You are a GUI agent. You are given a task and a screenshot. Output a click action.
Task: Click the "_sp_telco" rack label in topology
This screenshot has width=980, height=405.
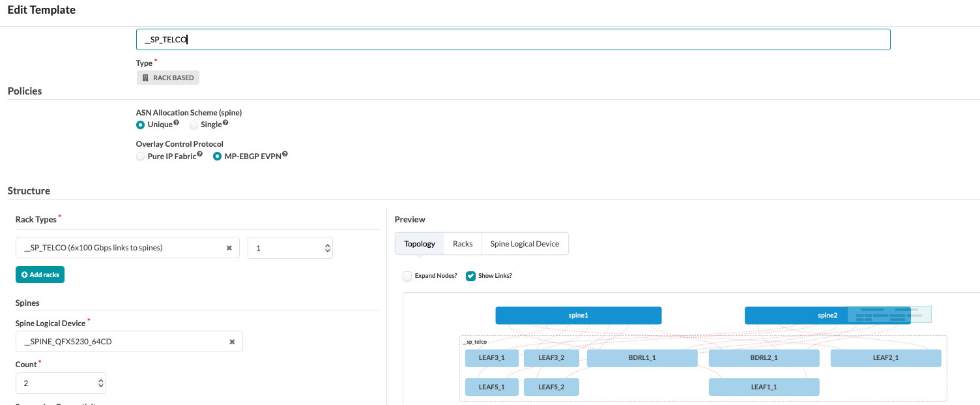[x=474, y=342]
